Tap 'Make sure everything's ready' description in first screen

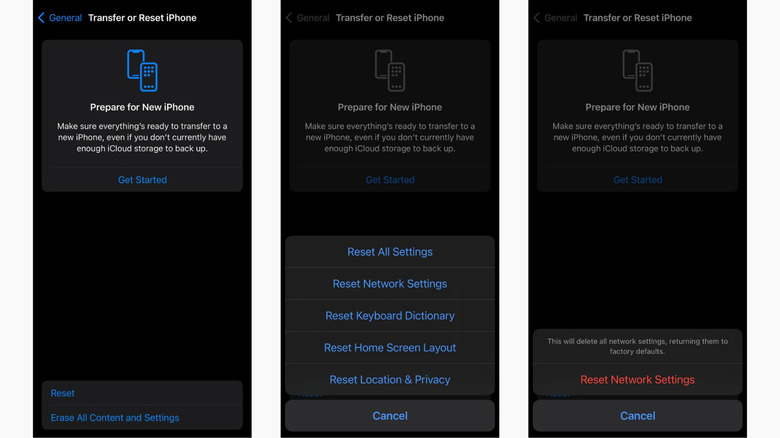[142, 137]
